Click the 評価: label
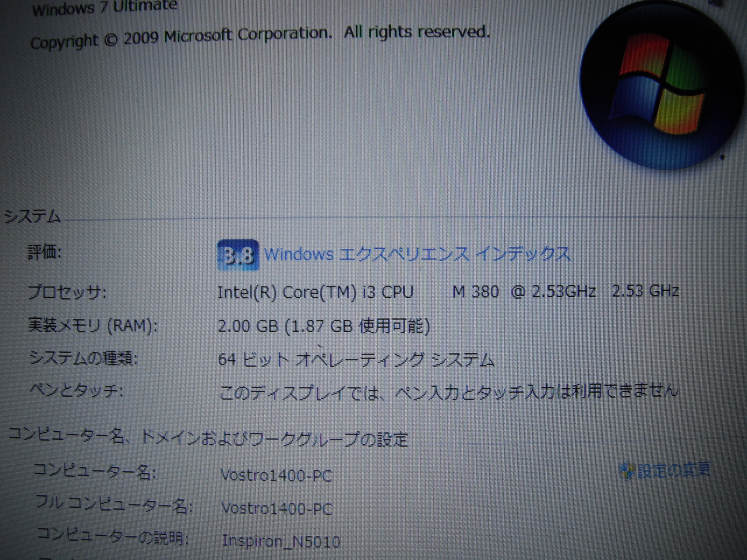The image size is (747, 560). [x=45, y=253]
